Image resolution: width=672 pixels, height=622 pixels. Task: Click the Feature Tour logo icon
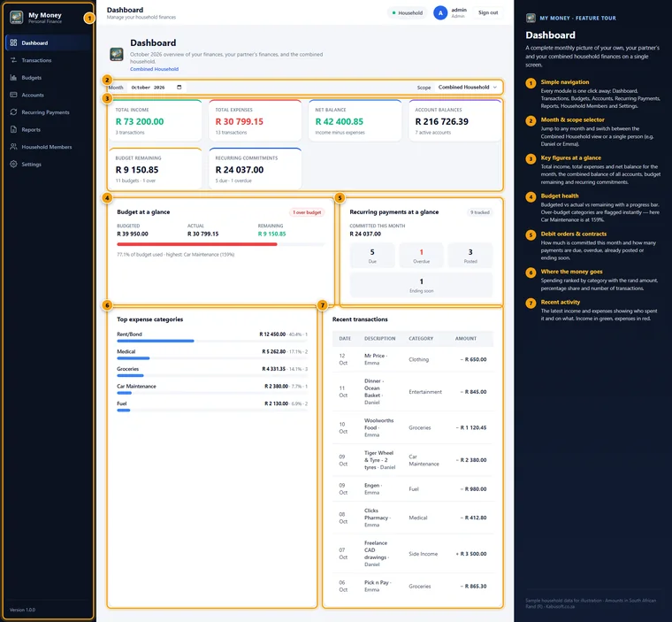click(x=531, y=18)
